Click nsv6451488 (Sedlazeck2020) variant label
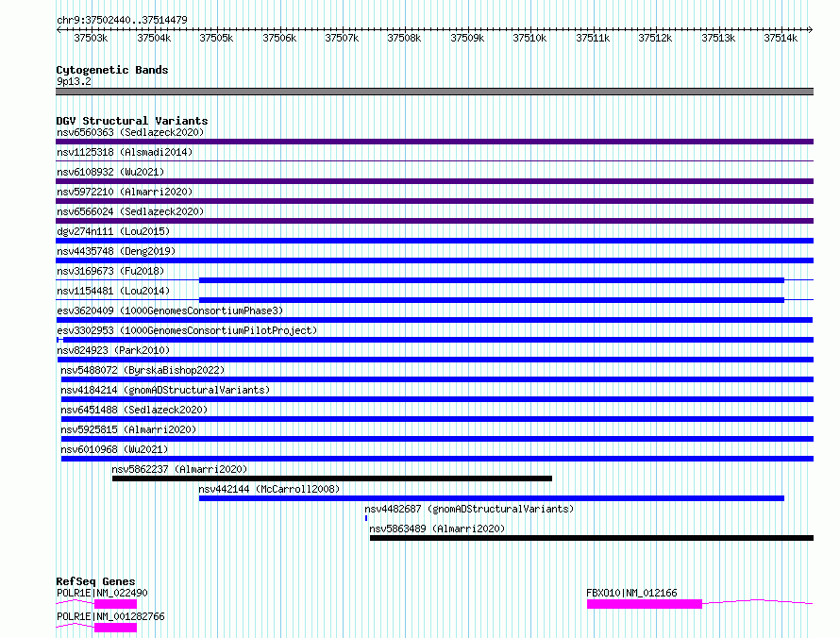 (134, 410)
